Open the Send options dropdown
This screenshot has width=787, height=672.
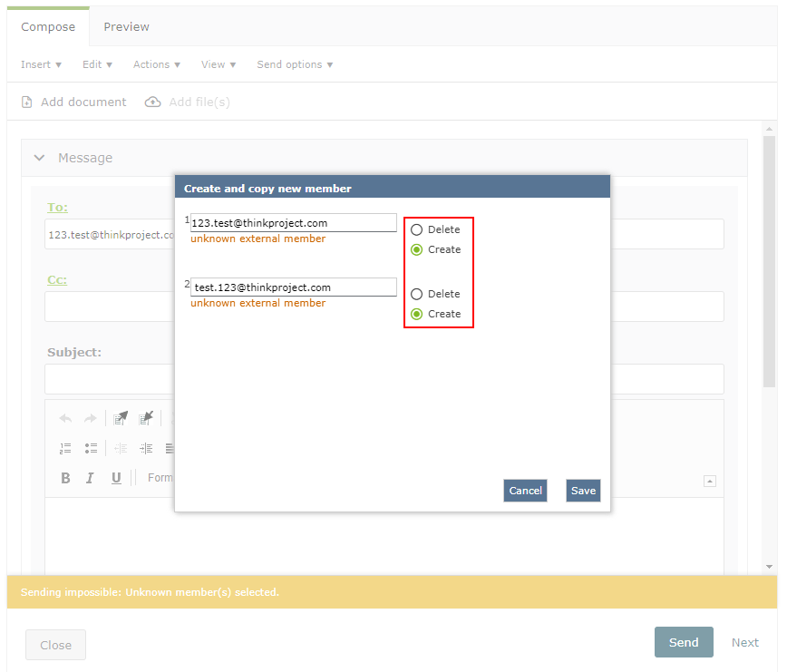pyautogui.click(x=295, y=64)
